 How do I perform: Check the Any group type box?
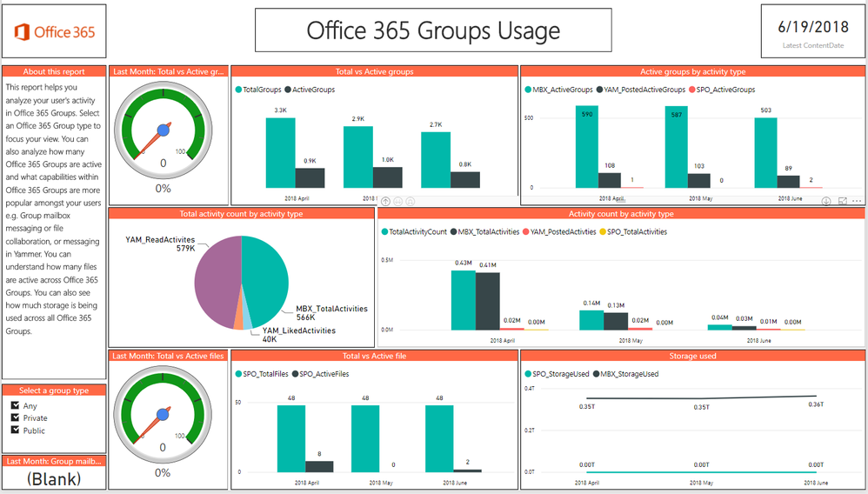click(x=16, y=405)
